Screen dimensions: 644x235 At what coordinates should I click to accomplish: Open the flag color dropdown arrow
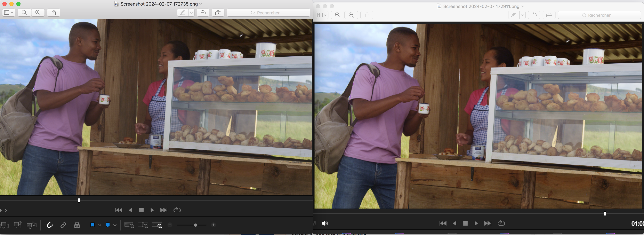pyautogui.click(x=99, y=225)
